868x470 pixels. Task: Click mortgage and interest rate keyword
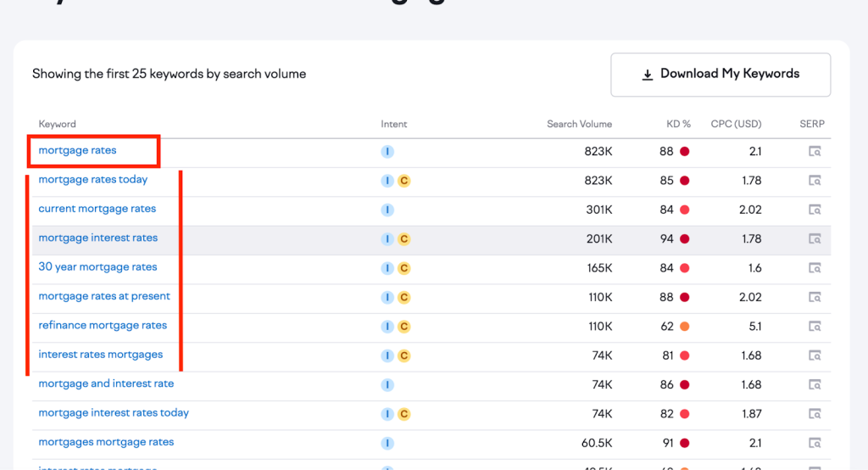pyautogui.click(x=106, y=383)
